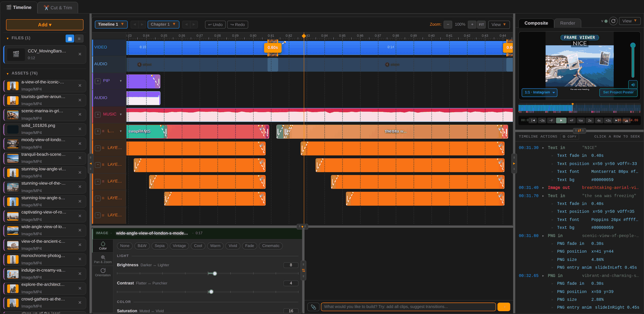644x314 pixels.
Task: Switch files panel to grid view
Action: 70,39
